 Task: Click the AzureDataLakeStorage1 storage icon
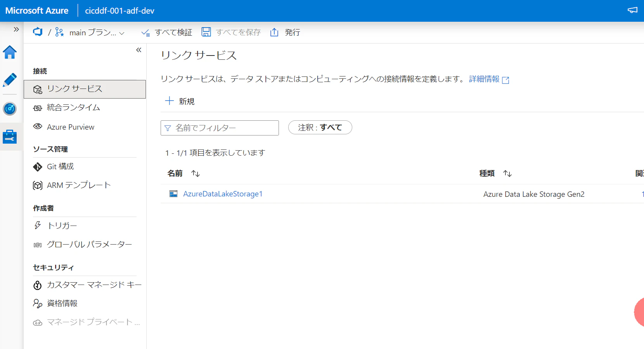pos(173,194)
